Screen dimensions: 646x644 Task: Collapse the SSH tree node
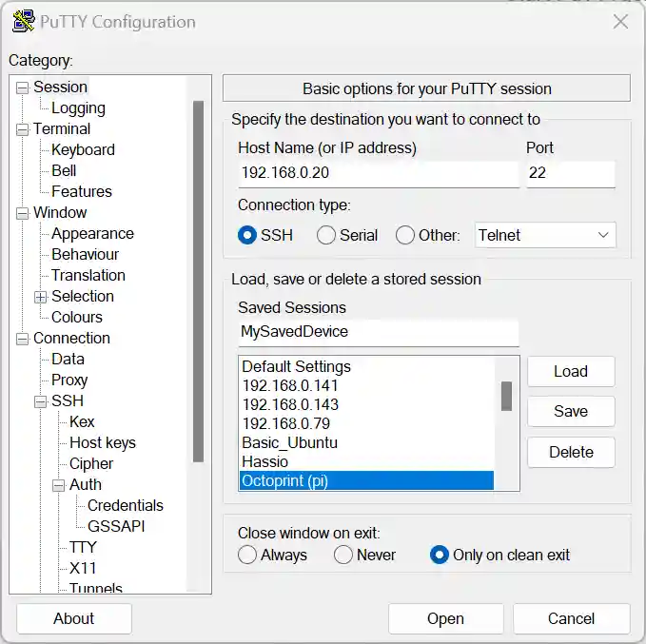click(40, 401)
